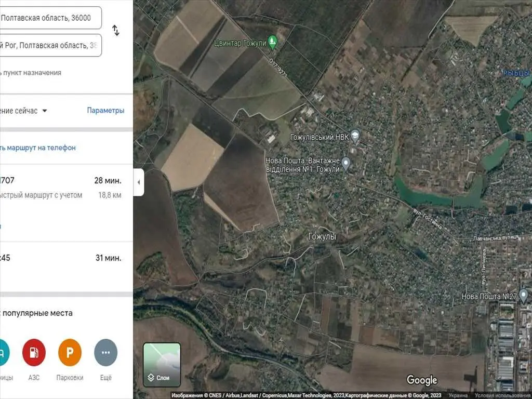Select the 28 мин. route option
Screen dimensions: 532x399
pos(62,188)
